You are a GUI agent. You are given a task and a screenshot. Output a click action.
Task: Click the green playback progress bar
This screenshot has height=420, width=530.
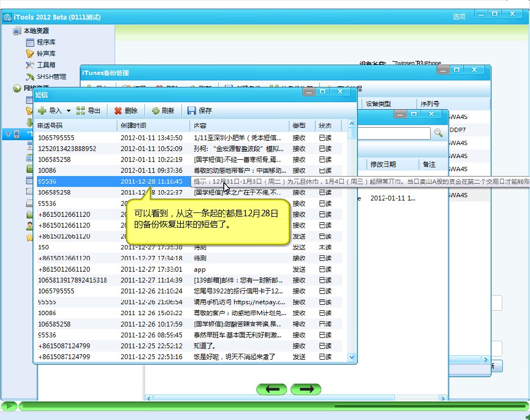tap(272, 406)
